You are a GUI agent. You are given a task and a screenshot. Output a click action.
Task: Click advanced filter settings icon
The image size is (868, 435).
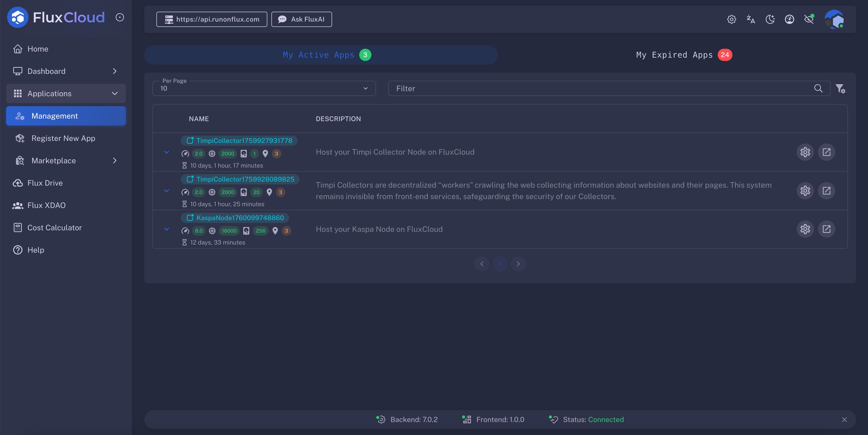pyautogui.click(x=840, y=89)
